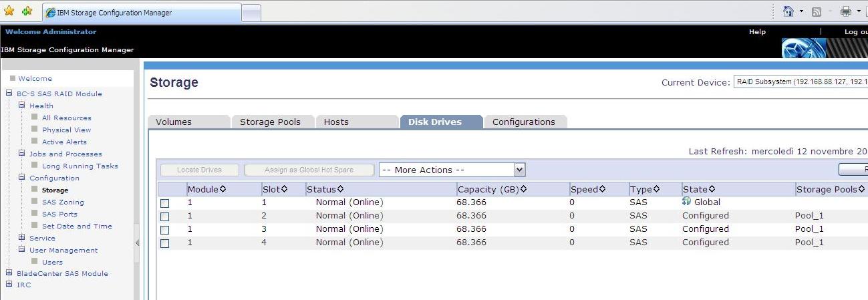This screenshot has width=868, height=300.
Task: Click the Welcome Administrator text
Action: click(51, 32)
